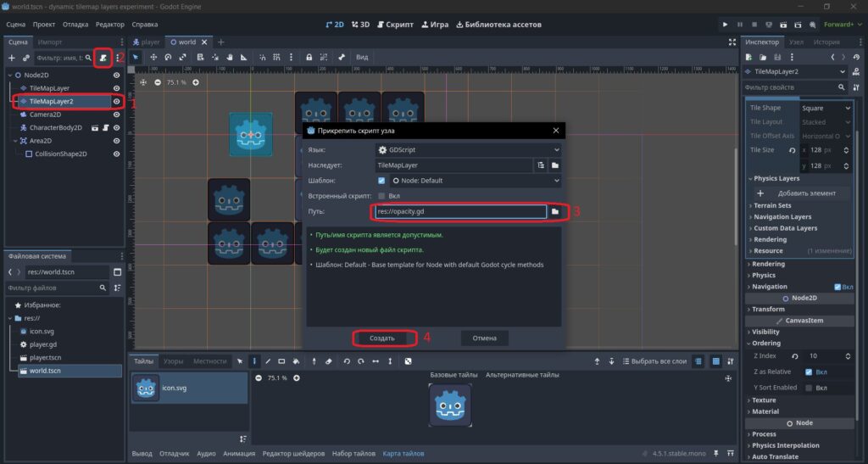
Task: Toggle visibility eye of Camera2D node
Action: [x=116, y=115]
